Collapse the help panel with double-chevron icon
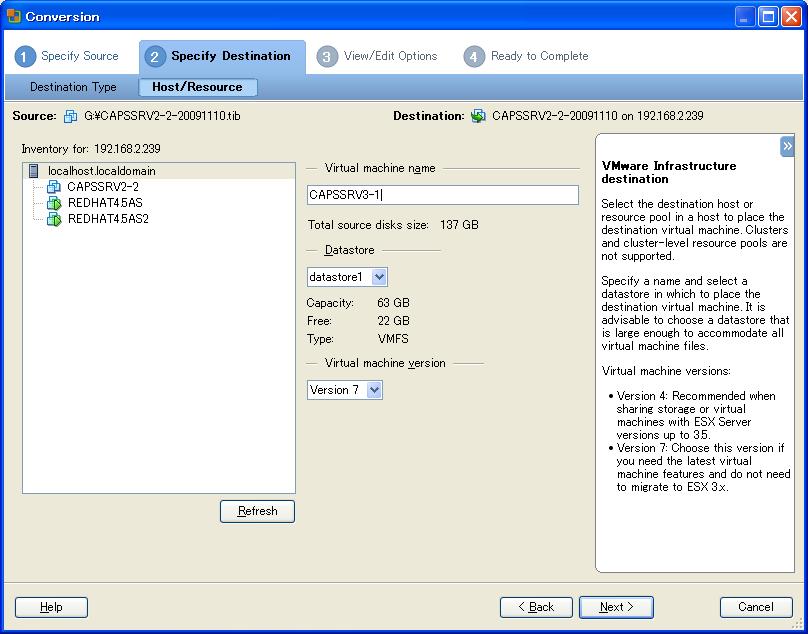 tap(787, 146)
